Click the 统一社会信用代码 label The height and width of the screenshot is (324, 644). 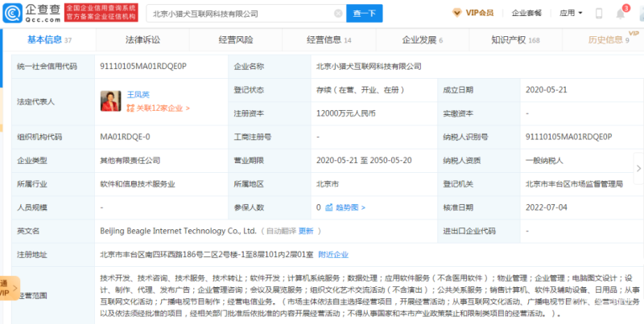click(47, 66)
